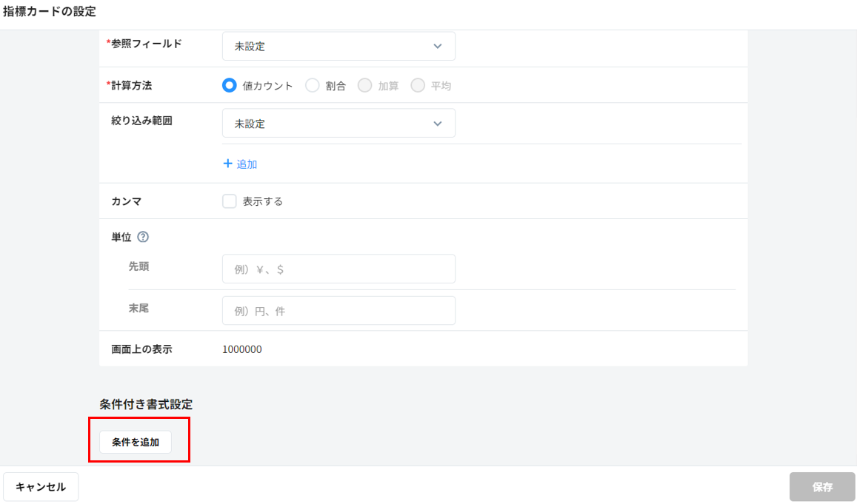Click the chevron arrow in 絞り込み範囲 box

click(x=437, y=124)
